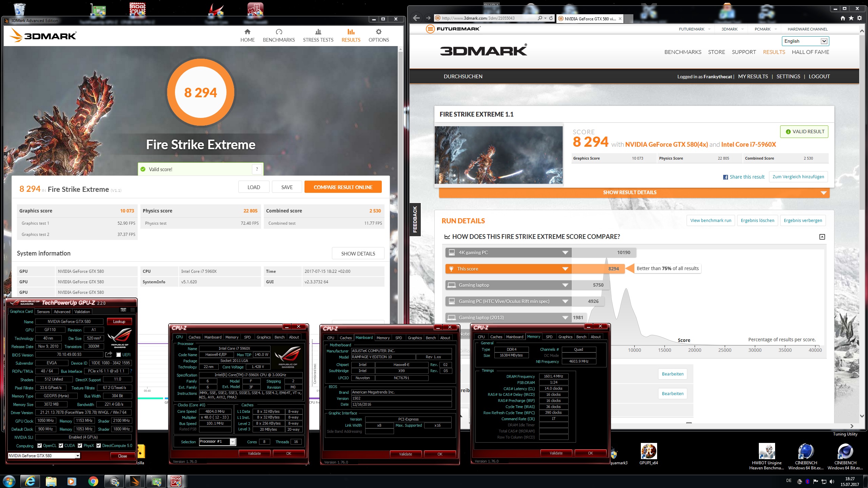Click the GPU-Z BIOS share/export icon
This screenshot has height=488, width=868.
(108, 354)
